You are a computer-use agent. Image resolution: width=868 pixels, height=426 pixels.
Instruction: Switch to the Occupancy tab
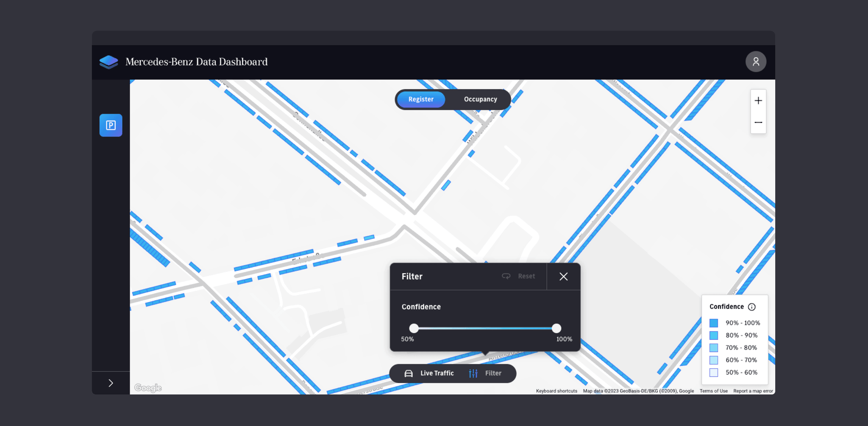coord(480,99)
